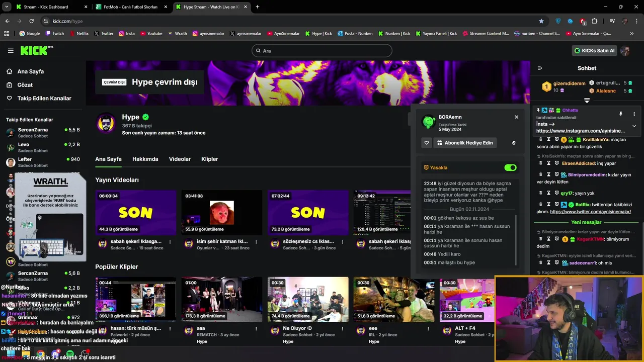Click the KICKs Satın Al button
644x362 pixels.
pos(595,51)
